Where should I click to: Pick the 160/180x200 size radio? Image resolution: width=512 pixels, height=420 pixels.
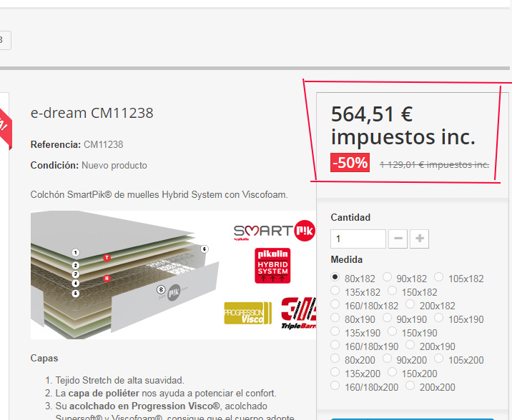(335, 385)
